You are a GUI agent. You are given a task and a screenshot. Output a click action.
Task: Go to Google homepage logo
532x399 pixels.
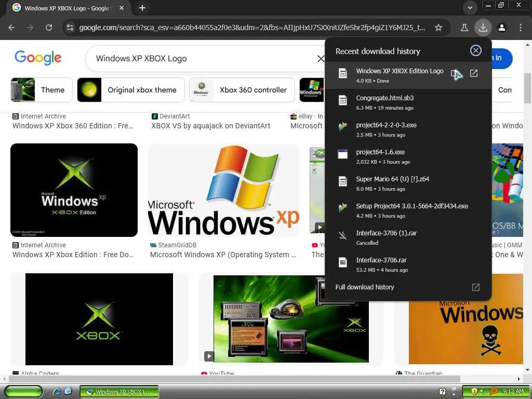tap(38, 58)
